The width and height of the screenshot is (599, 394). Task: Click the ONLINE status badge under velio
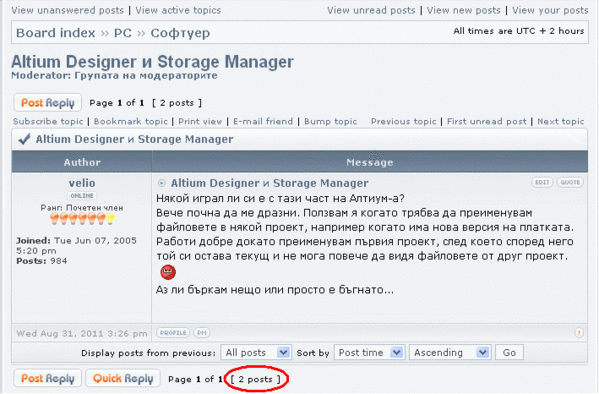(x=82, y=196)
